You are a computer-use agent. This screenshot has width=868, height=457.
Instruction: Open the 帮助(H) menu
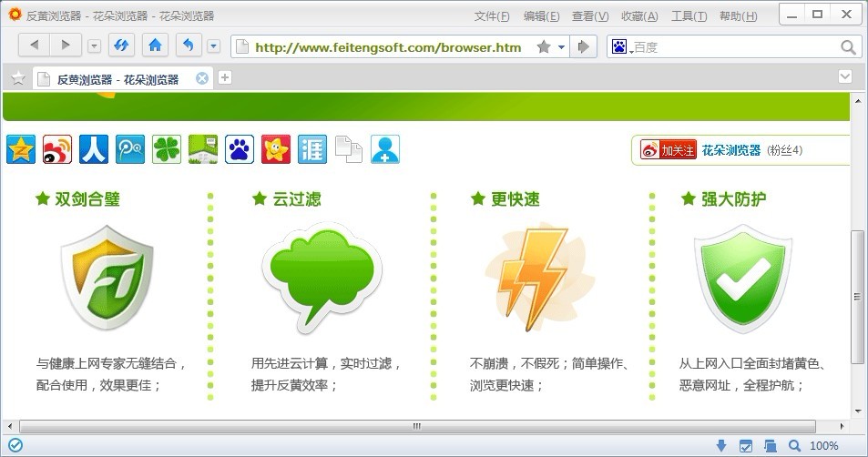(739, 16)
